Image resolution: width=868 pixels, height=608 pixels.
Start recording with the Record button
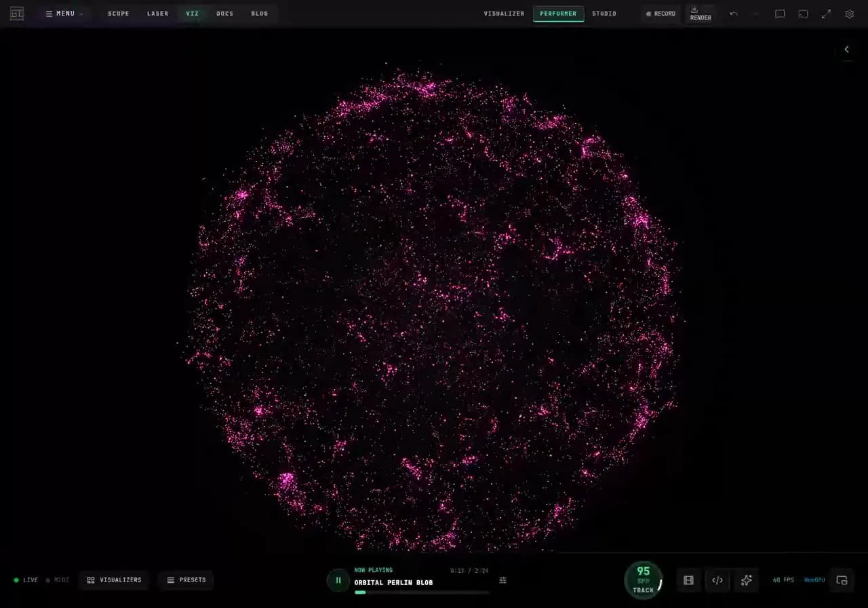(x=660, y=14)
